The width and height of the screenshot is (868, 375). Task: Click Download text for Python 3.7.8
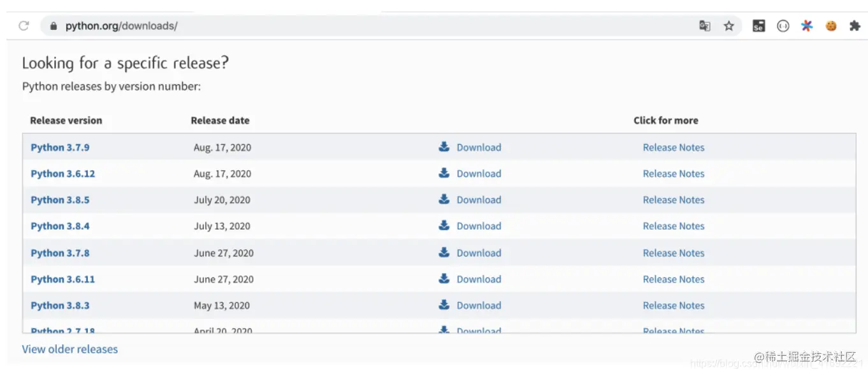[x=479, y=253]
